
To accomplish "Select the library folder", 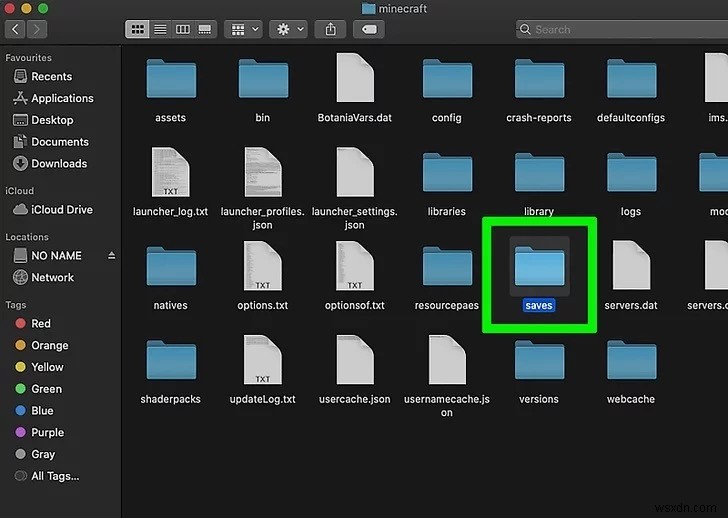I will click(x=539, y=173).
